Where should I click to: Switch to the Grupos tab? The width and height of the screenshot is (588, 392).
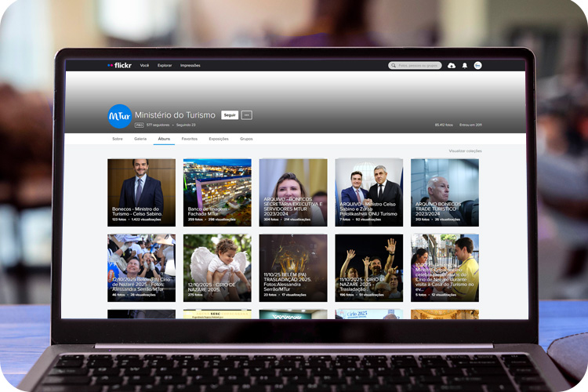coord(246,139)
